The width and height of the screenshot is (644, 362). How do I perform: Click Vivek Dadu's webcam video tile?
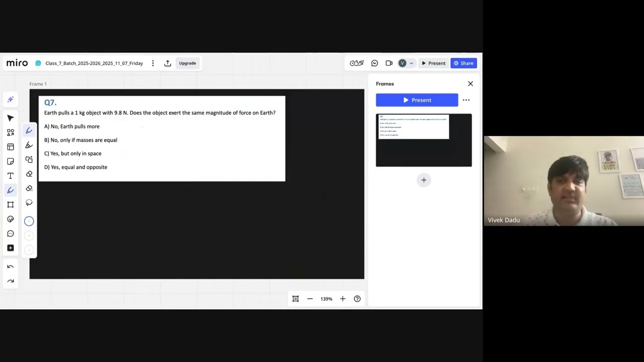pyautogui.click(x=564, y=181)
